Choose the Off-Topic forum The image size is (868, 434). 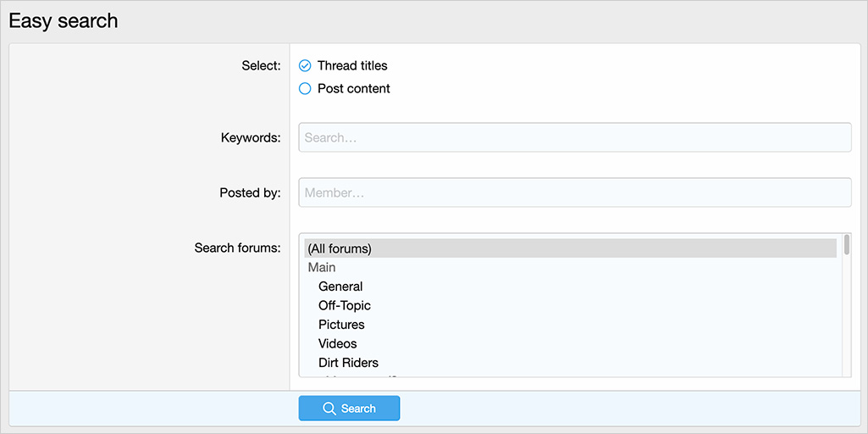pyautogui.click(x=344, y=305)
